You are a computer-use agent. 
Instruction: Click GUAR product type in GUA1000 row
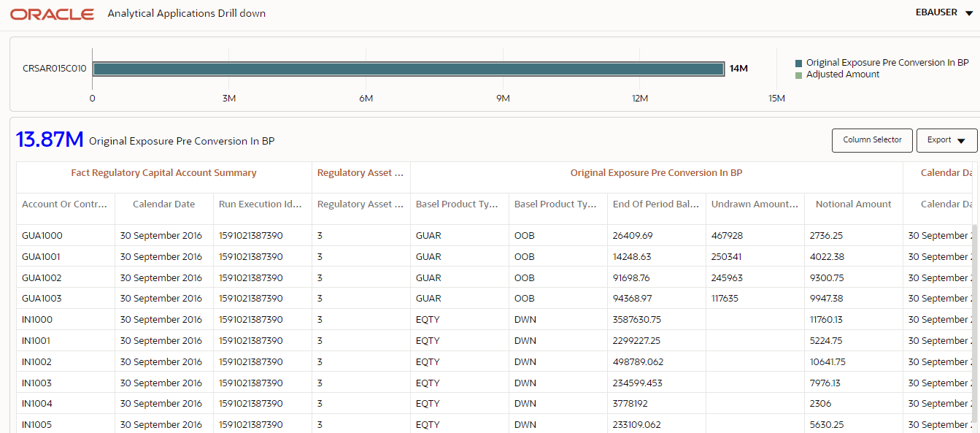click(x=428, y=236)
